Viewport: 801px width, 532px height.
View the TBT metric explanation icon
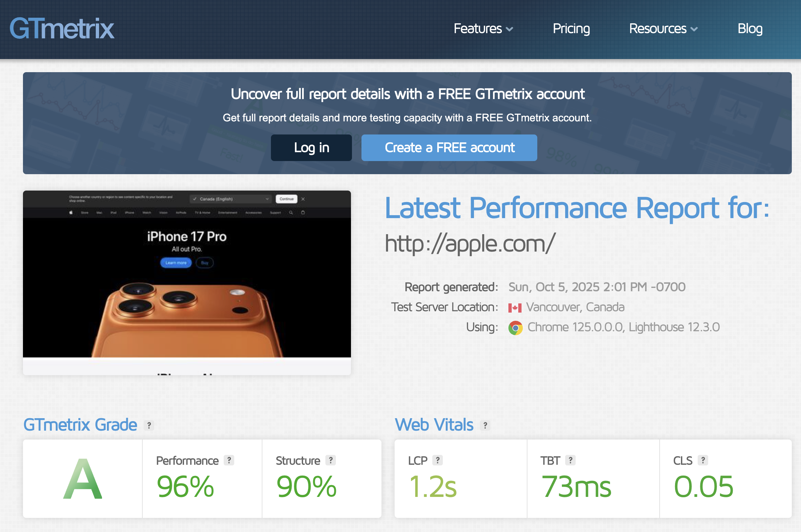point(570,460)
